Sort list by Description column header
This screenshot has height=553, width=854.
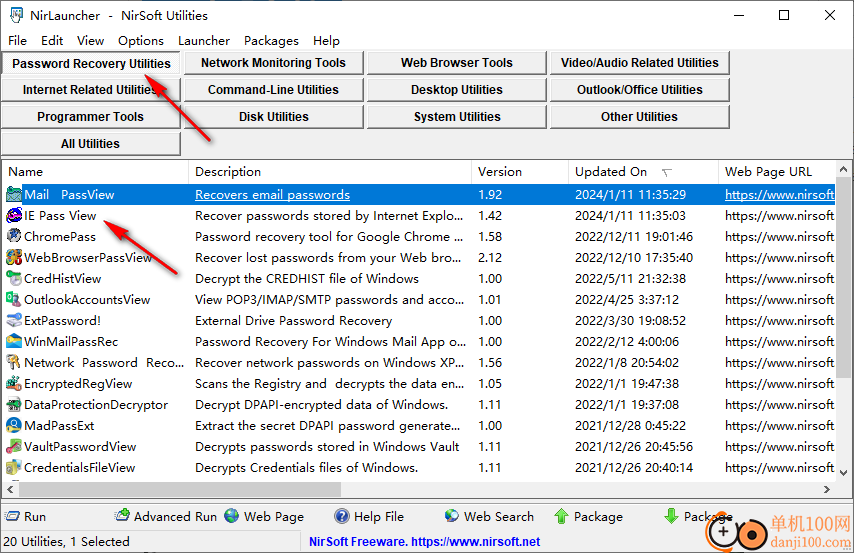[x=330, y=172]
